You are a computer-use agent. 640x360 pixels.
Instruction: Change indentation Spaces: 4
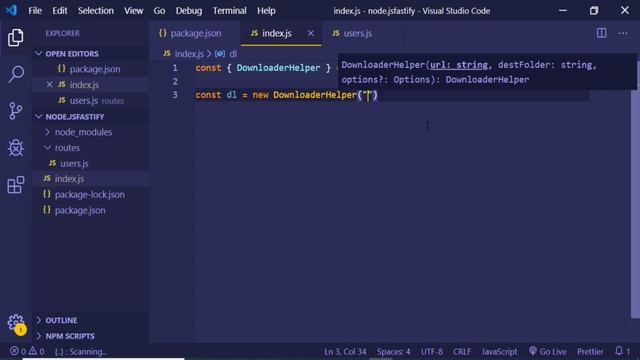393,351
